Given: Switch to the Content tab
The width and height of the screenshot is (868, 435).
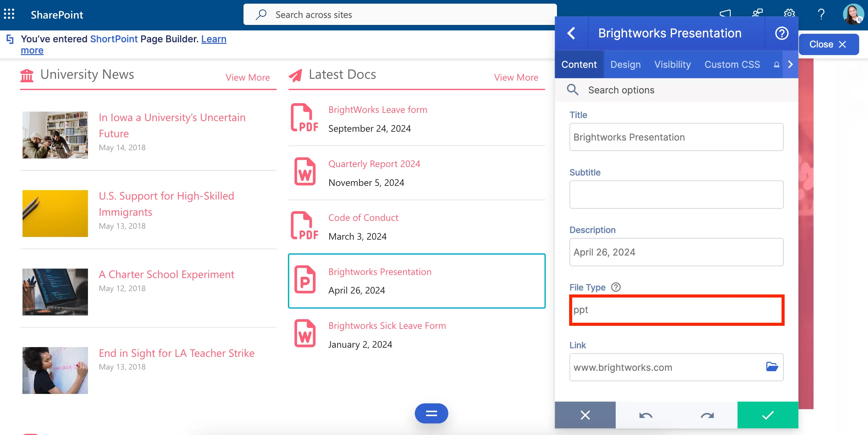Looking at the screenshot, I should click(579, 64).
